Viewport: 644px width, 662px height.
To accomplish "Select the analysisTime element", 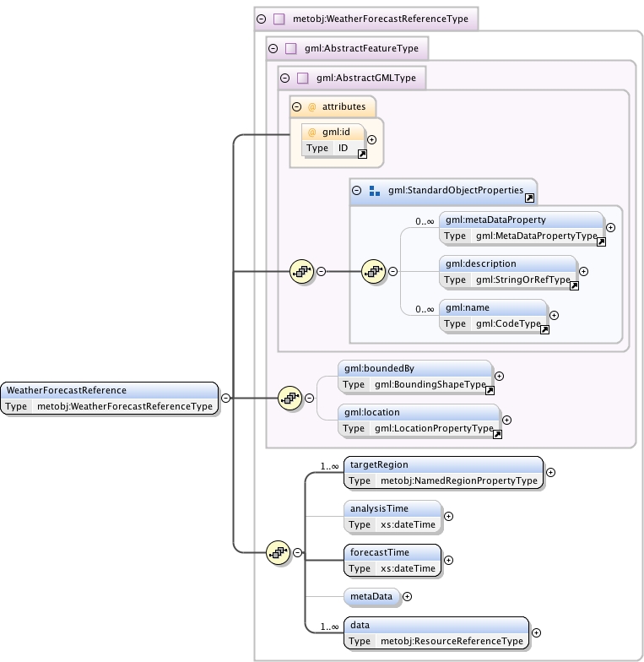I will click(x=392, y=517).
